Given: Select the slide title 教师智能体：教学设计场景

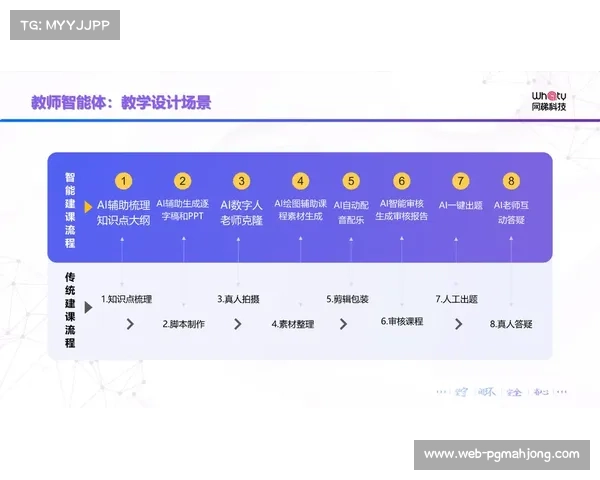Looking at the screenshot, I should click(x=121, y=103).
